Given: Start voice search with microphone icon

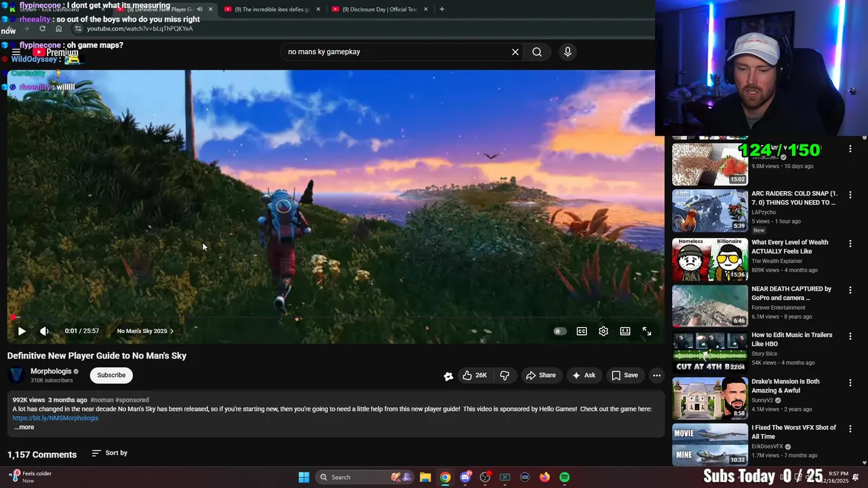Looking at the screenshot, I should (x=568, y=52).
